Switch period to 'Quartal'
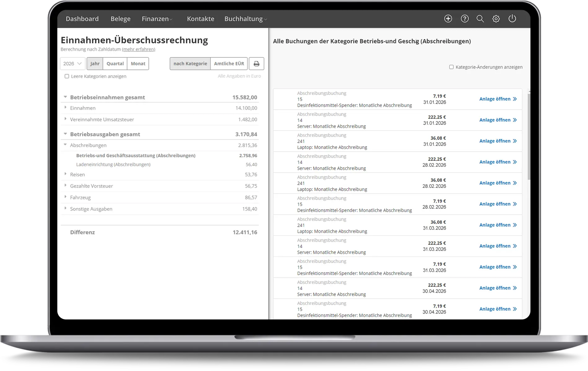Screen dimensions: 588x371 (x=115, y=63)
